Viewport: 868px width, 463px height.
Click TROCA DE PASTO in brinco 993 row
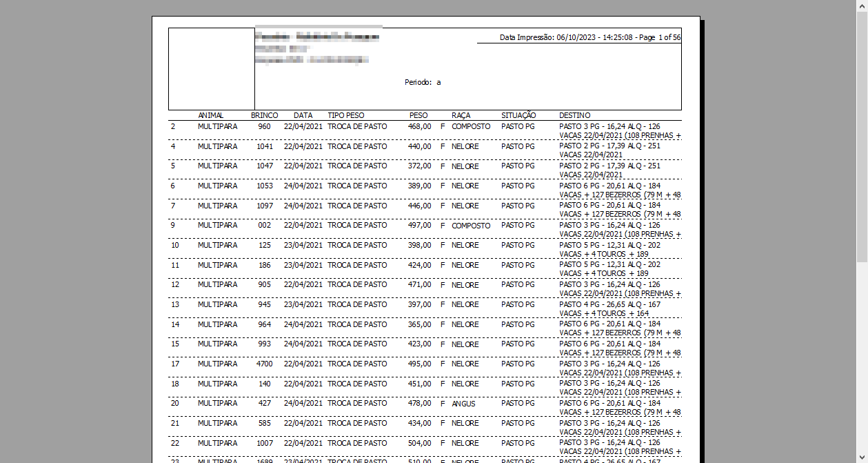tap(357, 344)
